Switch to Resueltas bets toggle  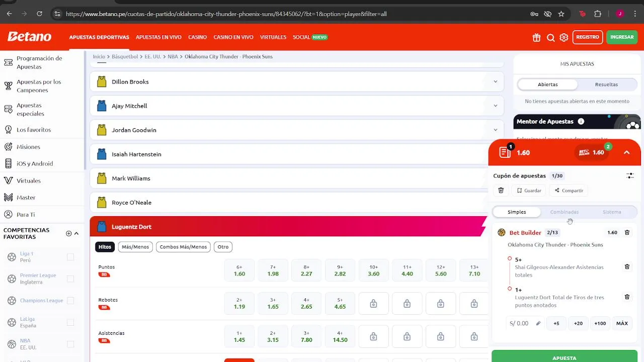point(606,84)
